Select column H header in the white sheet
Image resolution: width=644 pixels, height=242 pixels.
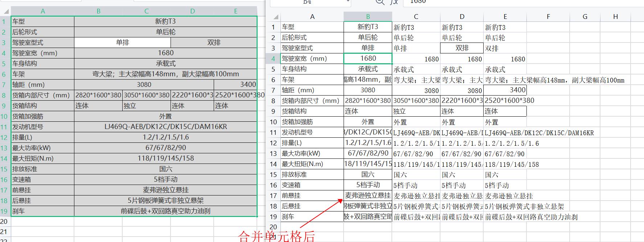[x=615, y=16]
